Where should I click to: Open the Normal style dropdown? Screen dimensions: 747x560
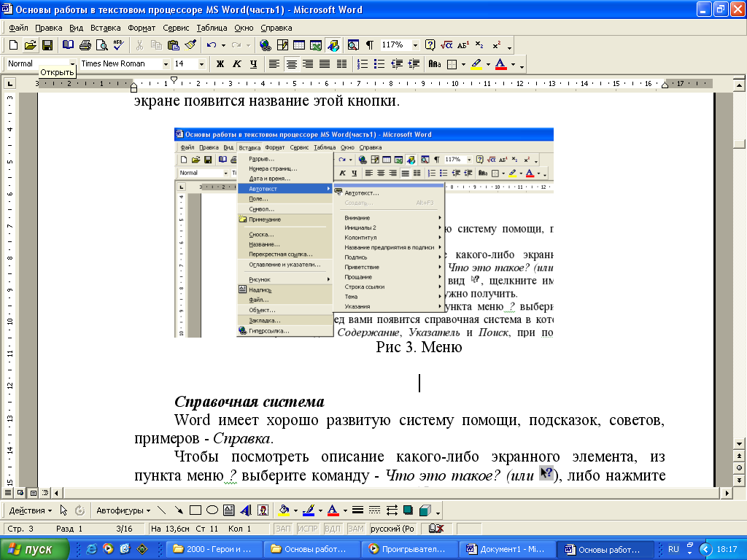coord(72,64)
